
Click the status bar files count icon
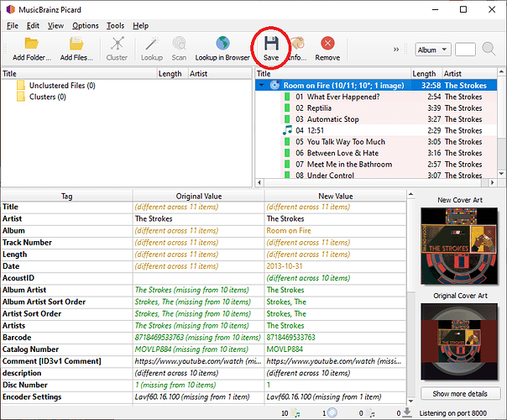pyautogui.click(x=295, y=413)
